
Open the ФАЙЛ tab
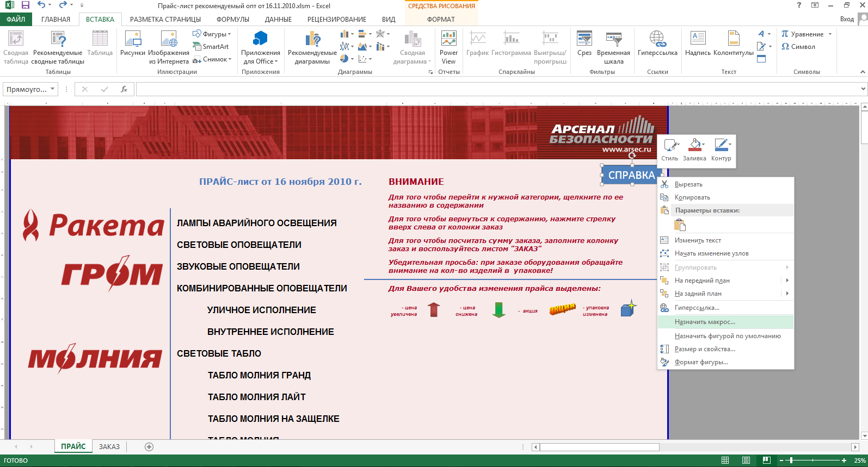(x=16, y=19)
